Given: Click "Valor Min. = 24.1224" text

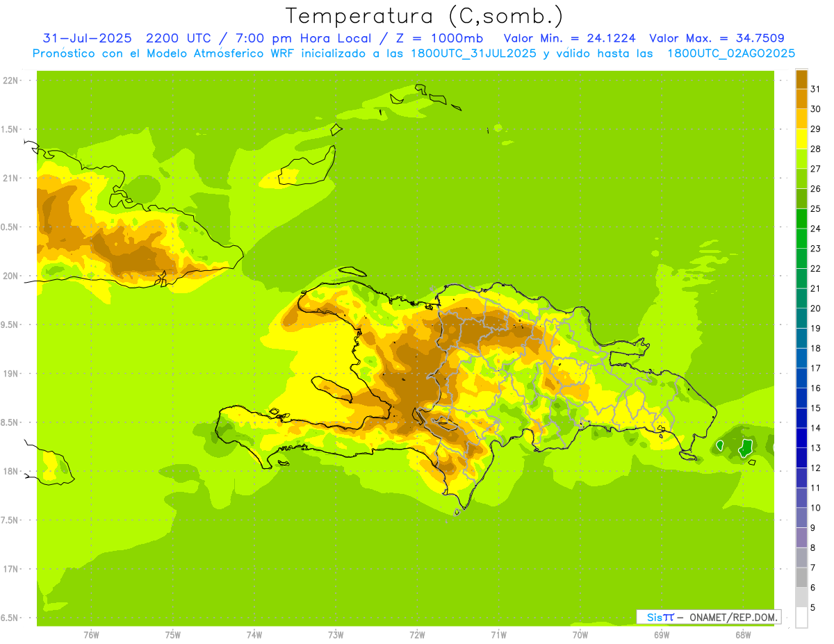Looking at the screenshot, I should 569,38.
